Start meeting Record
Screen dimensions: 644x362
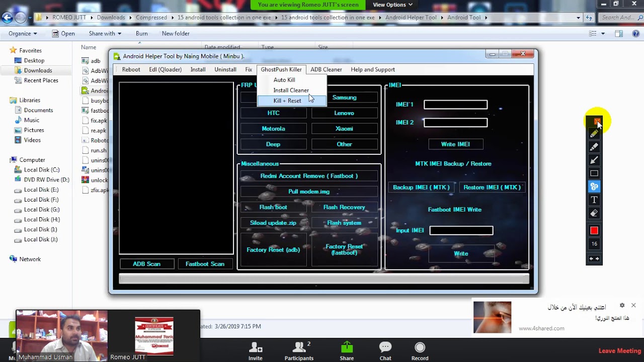point(420,351)
